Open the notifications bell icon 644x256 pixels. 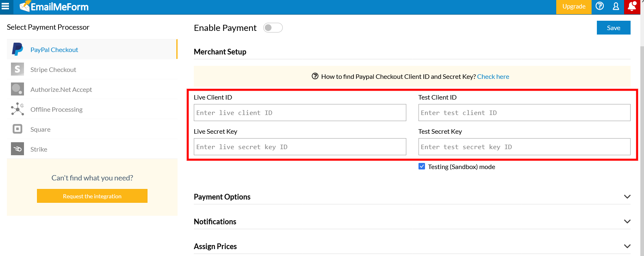pos(632,6)
